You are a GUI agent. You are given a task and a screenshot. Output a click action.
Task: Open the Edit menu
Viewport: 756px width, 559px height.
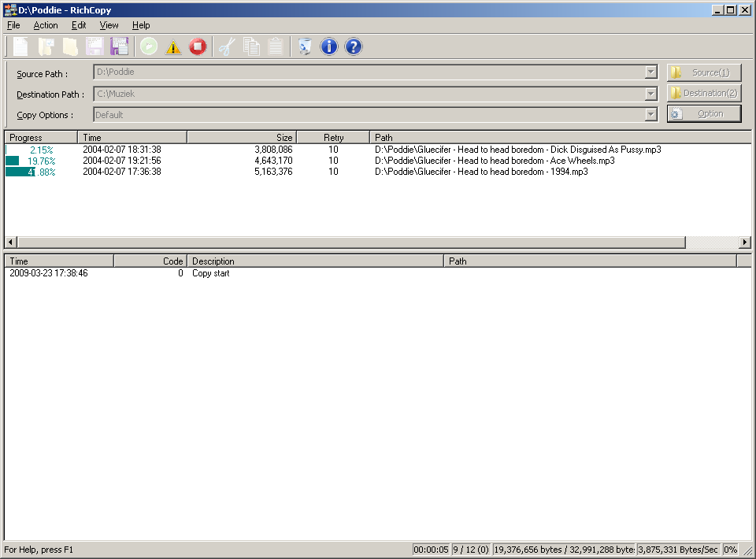pyautogui.click(x=79, y=25)
